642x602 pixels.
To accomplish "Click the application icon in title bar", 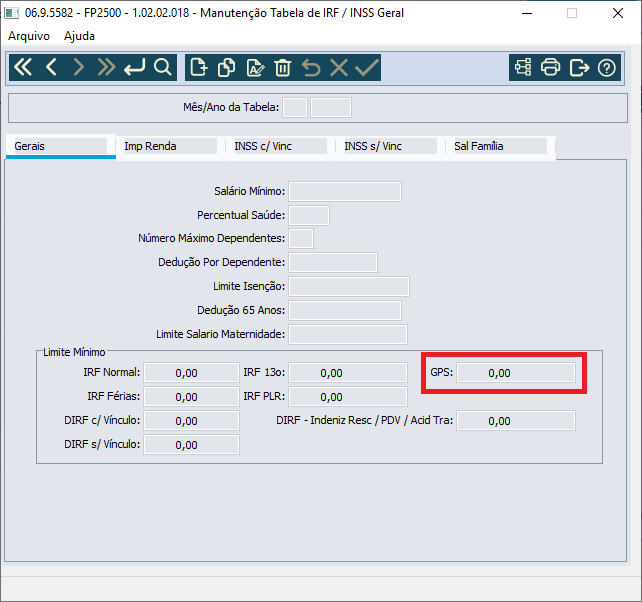I will click(11, 13).
